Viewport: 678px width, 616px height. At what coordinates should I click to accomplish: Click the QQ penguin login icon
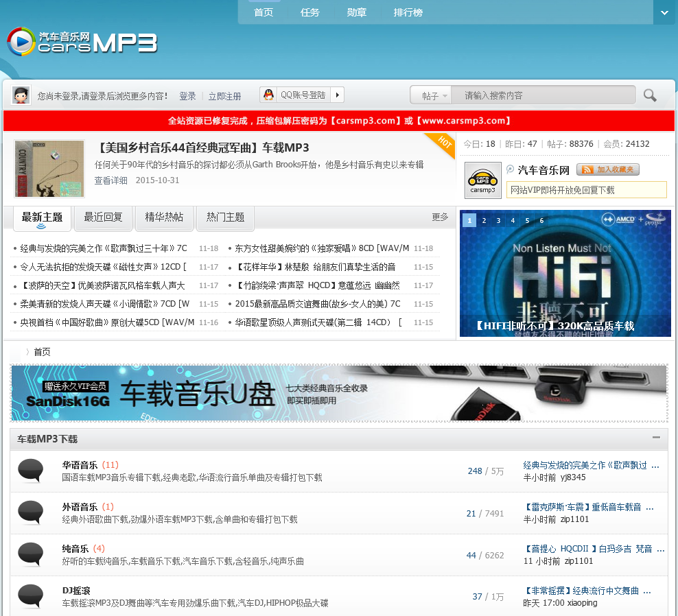268,95
